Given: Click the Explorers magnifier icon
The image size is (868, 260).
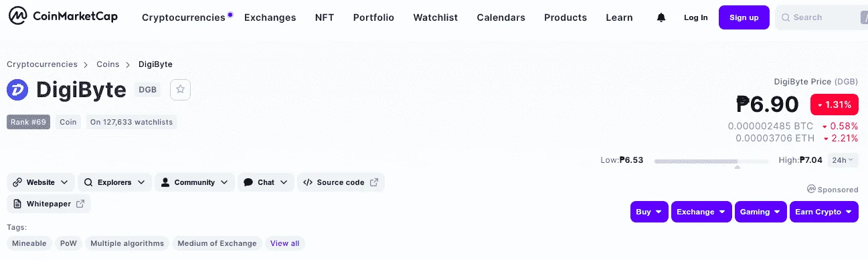Looking at the screenshot, I should pyautogui.click(x=88, y=182).
